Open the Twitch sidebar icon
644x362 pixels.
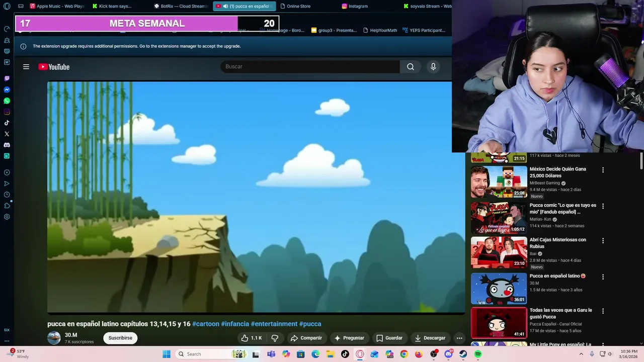click(x=7, y=78)
